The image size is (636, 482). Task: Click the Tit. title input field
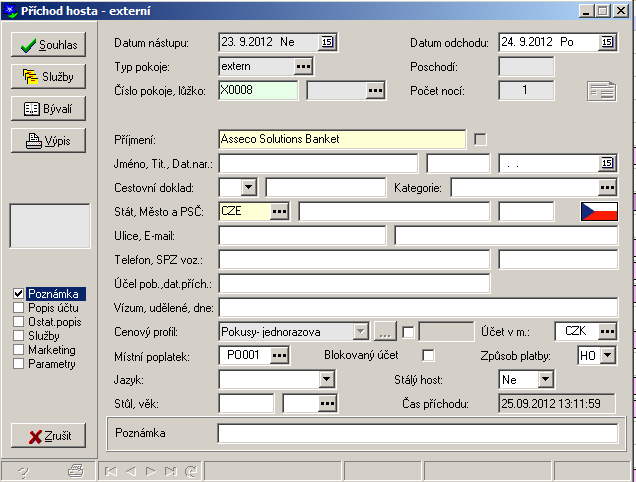point(458,164)
